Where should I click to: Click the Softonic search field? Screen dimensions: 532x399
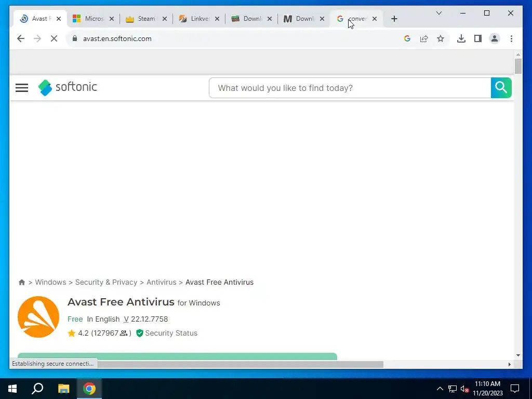(x=350, y=88)
